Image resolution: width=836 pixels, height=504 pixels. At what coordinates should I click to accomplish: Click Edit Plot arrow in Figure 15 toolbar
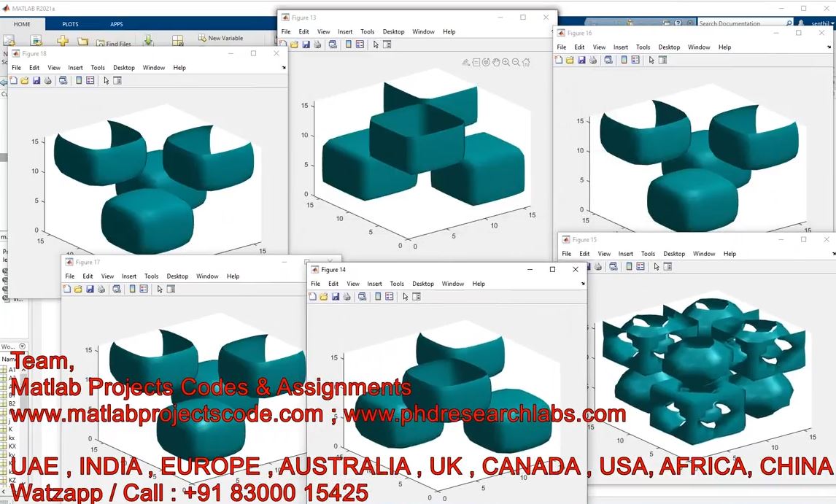pos(657,266)
